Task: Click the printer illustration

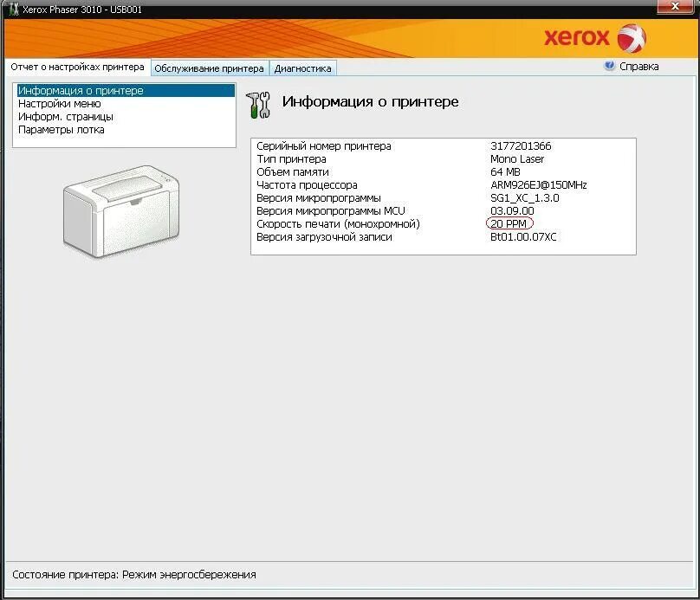Action: pos(121,211)
